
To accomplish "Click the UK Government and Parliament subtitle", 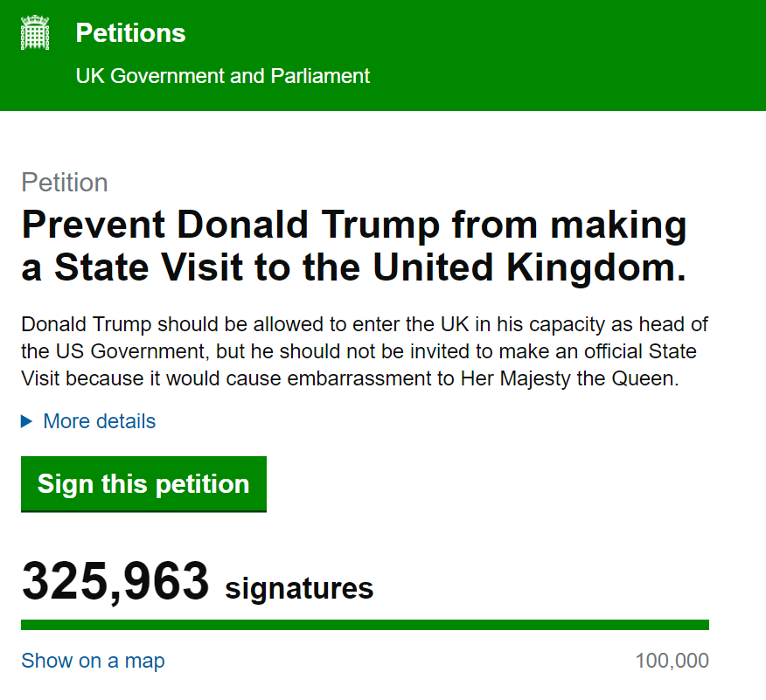I will tap(222, 76).
